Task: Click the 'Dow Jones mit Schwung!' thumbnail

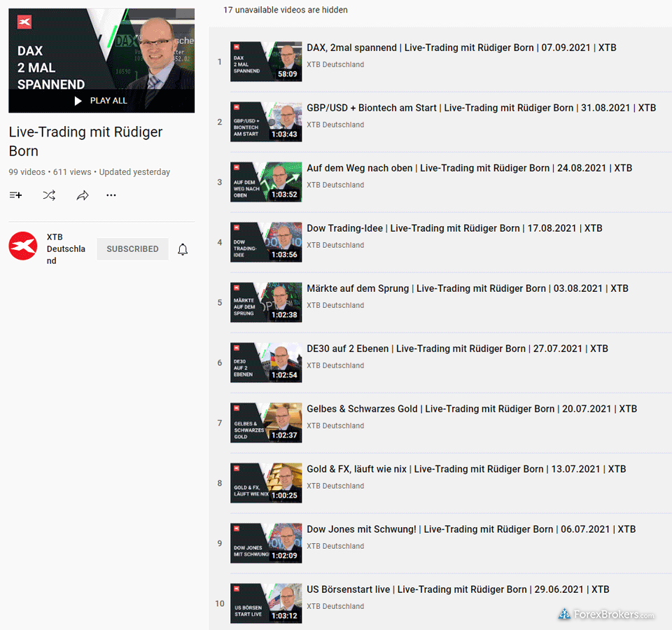Action: click(266, 543)
